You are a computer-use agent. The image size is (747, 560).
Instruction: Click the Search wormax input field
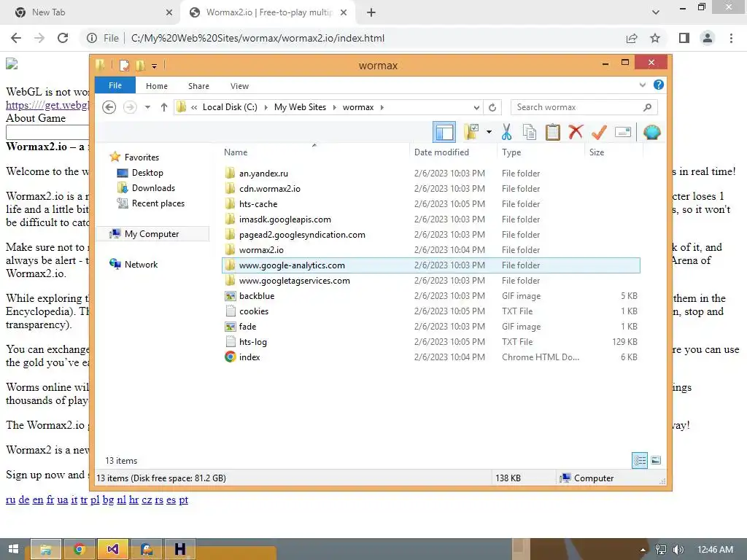point(584,107)
